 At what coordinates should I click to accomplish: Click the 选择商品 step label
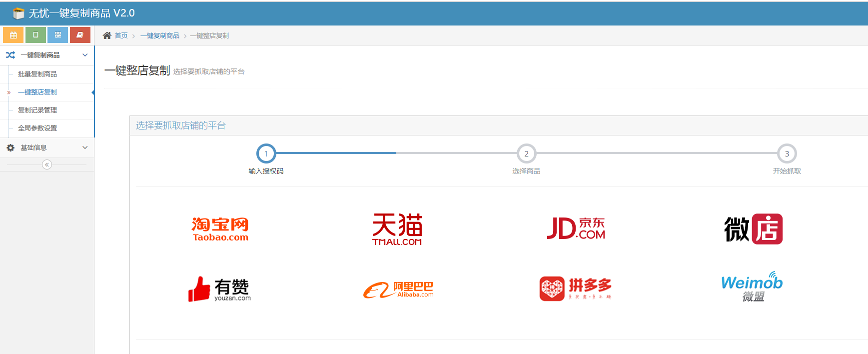point(526,171)
